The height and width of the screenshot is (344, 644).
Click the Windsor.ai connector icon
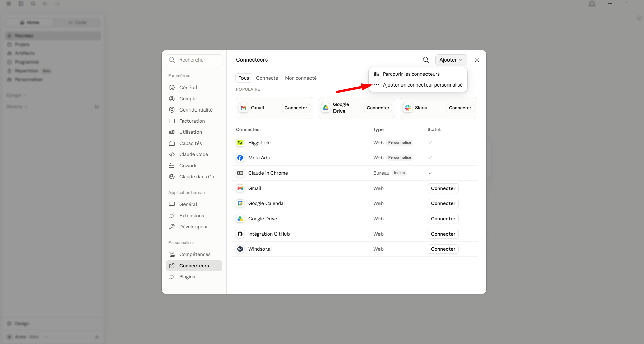tap(240, 249)
